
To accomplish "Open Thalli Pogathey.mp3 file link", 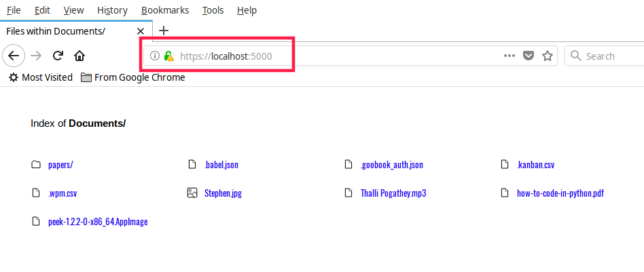I will tap(393, 193).
